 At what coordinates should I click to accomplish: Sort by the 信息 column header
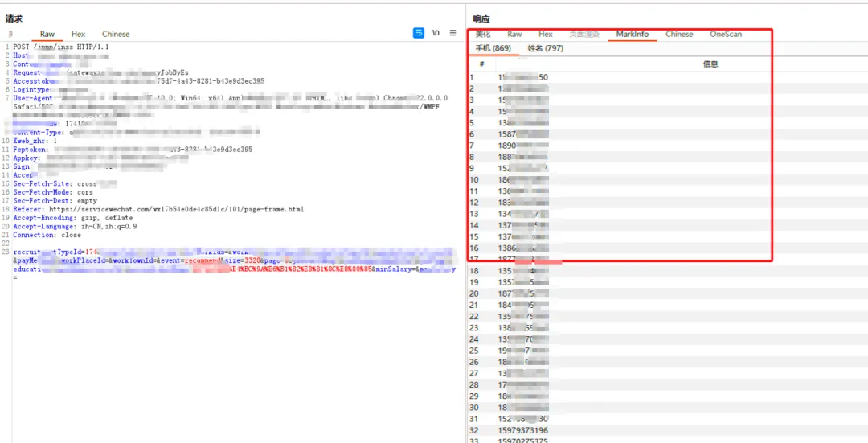(710, 64)
